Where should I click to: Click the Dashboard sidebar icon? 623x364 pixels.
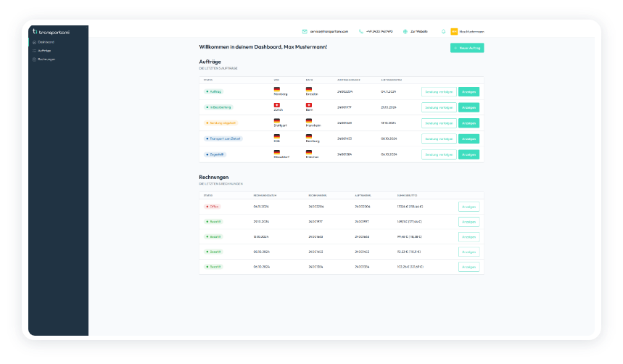(x=34, y=42)
